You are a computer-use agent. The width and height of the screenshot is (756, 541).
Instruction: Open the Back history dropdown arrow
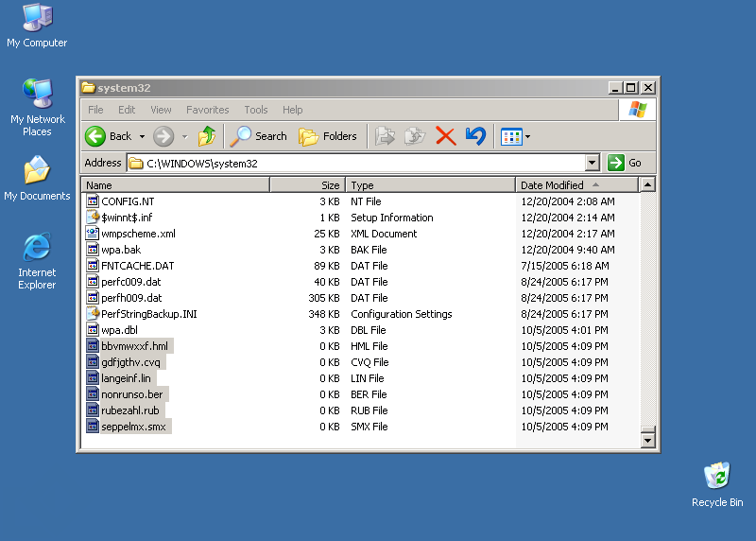(x=143, y=137)
